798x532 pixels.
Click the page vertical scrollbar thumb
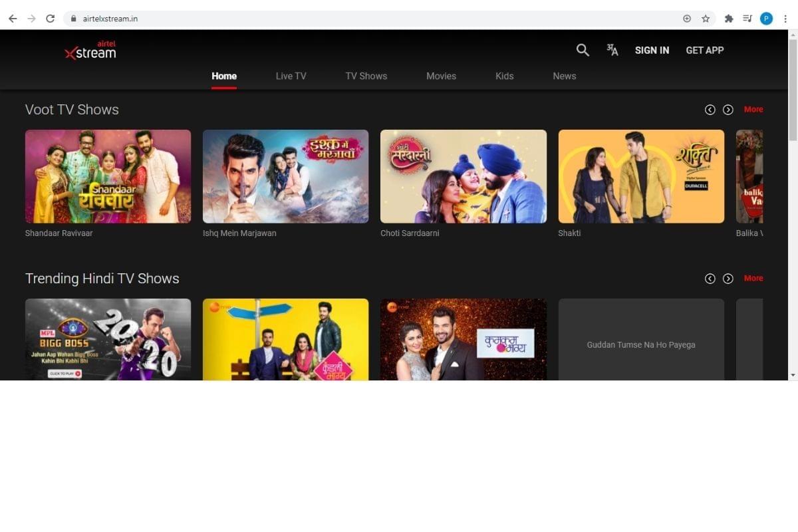(x=792, y=89)
